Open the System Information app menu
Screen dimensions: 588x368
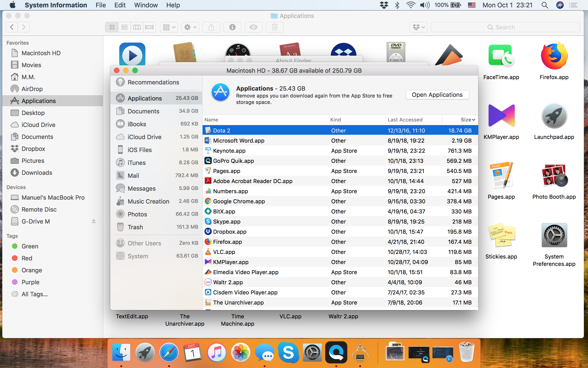click(56, 5)
